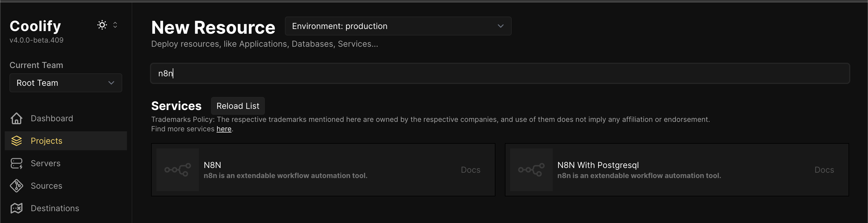Click the Destinations map icon
The height and width of the screenshot is (223, 868).
[17, 208]
